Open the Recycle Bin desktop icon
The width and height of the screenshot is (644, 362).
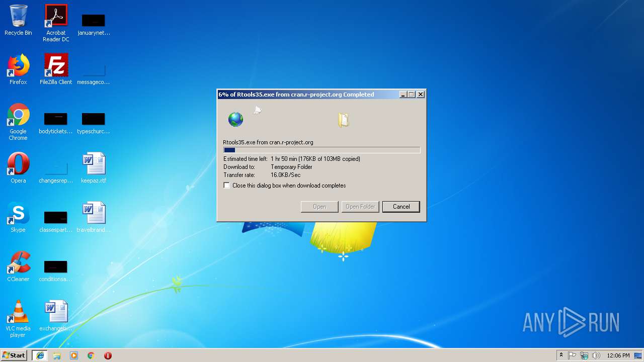18,20
